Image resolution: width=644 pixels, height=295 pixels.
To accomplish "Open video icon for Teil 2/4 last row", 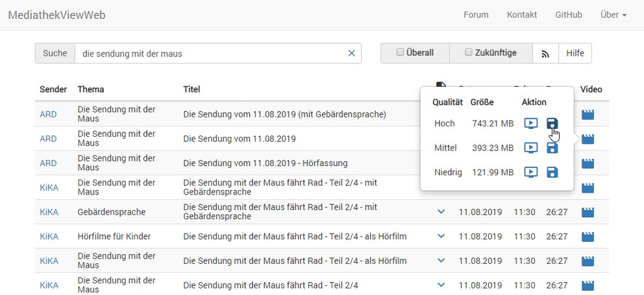I will pos(588,285).
